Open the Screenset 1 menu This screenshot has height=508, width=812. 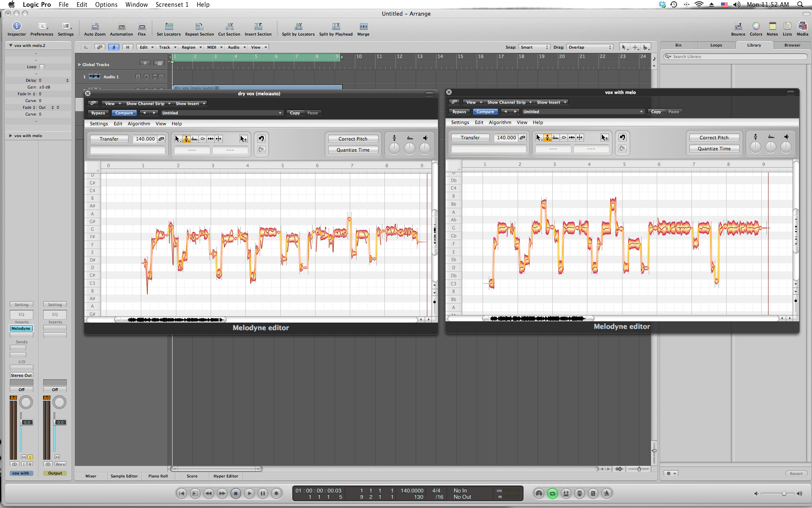click(172, 5)
